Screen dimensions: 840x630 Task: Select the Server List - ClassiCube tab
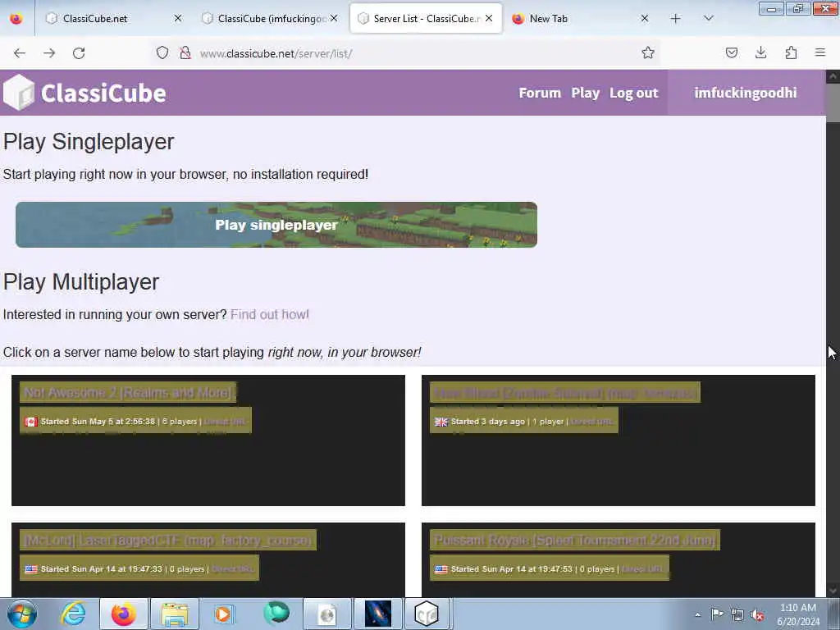coord(426,19)
